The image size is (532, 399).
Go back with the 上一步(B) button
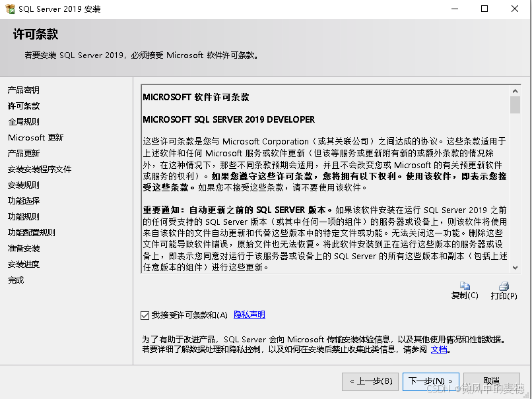(370, 381)
